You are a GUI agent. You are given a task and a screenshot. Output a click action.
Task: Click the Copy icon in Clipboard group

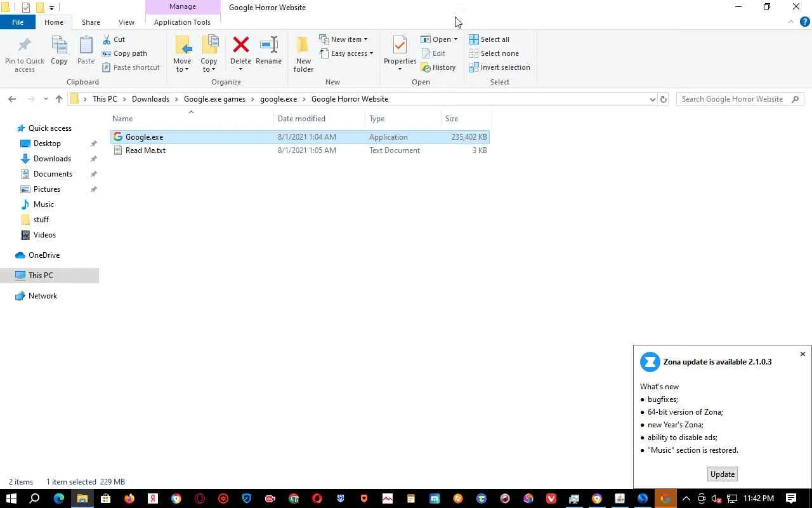59,51
